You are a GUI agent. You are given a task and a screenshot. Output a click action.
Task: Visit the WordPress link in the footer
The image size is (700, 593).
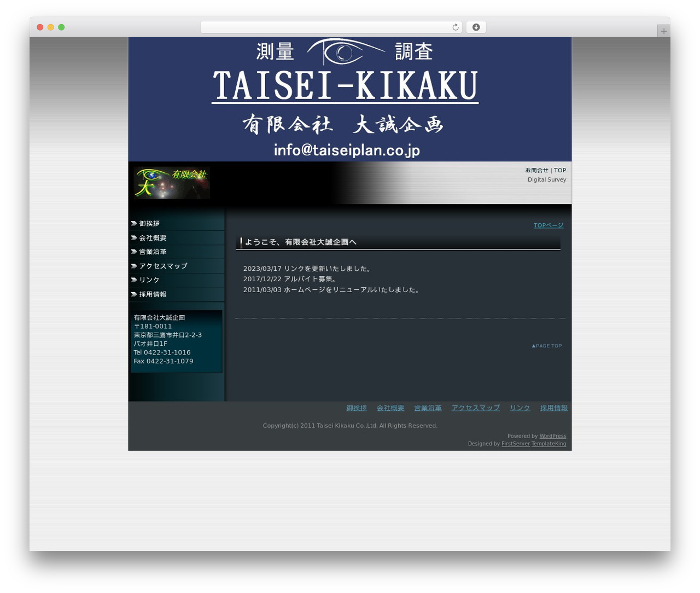coord(553,437)
